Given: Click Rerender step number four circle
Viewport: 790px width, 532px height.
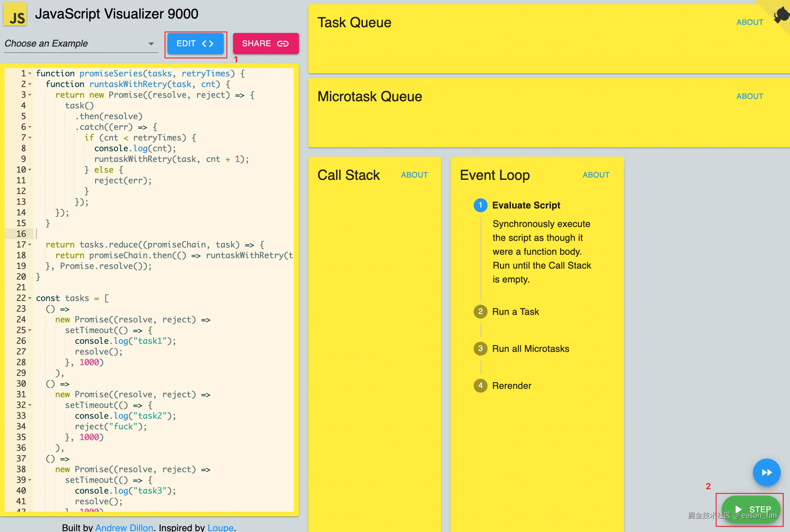Looking at the screenshot, I should tap(480, 385).
